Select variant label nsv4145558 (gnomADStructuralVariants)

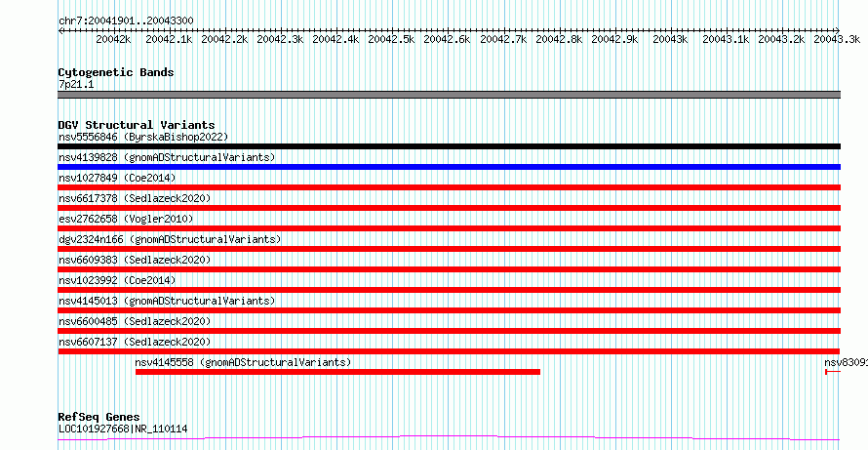point(244,362)
